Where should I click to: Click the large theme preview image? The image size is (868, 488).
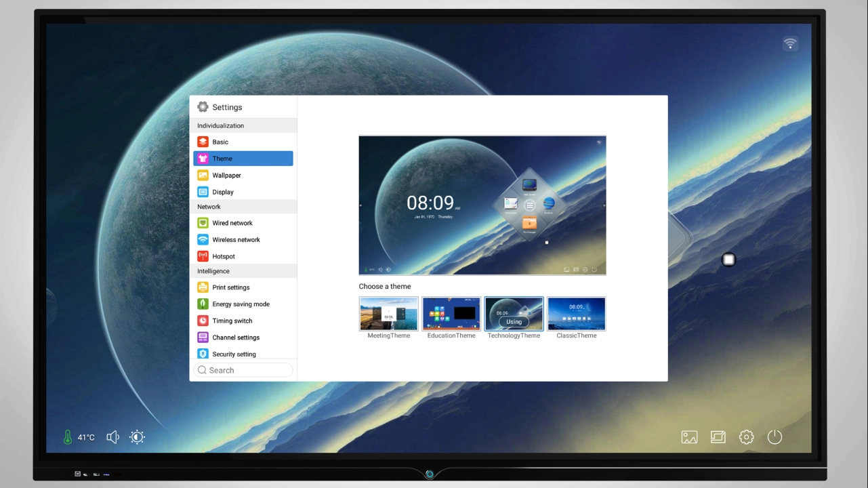coord(482,205)
